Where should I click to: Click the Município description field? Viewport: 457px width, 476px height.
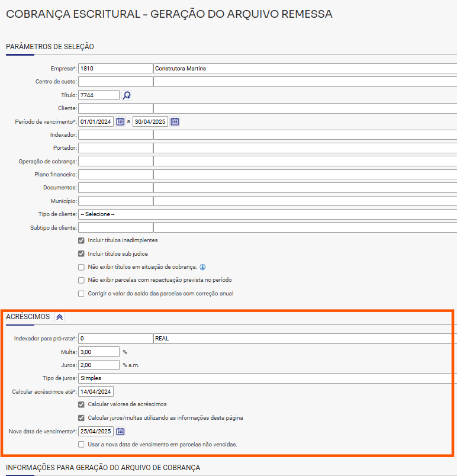[305, 201]
